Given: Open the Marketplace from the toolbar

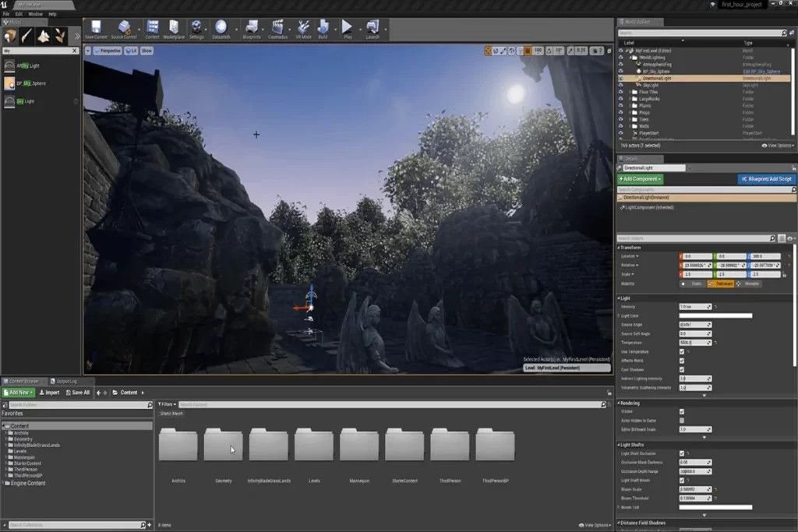Looking at the screenshot, I should click(174, 29).
